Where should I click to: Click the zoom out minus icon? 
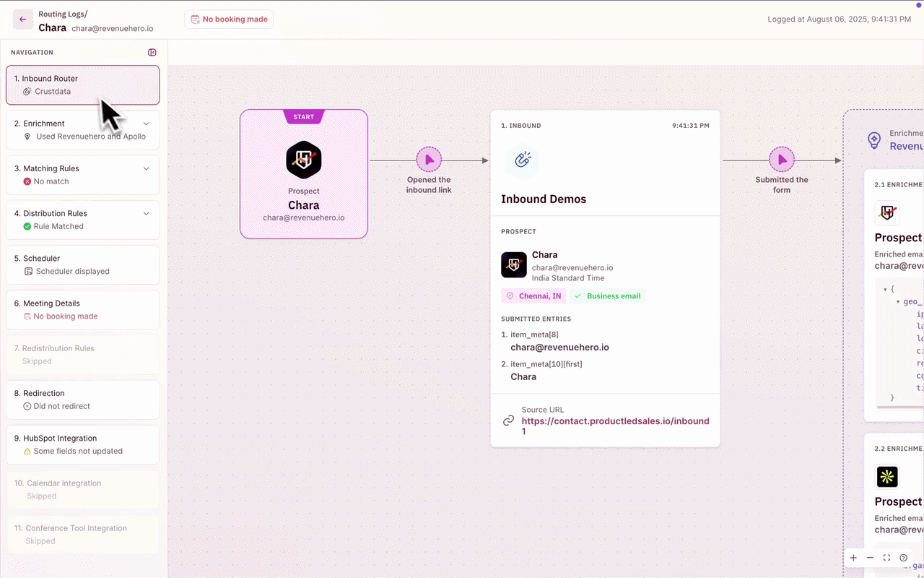pyautogui.click(x=870, y=558)
